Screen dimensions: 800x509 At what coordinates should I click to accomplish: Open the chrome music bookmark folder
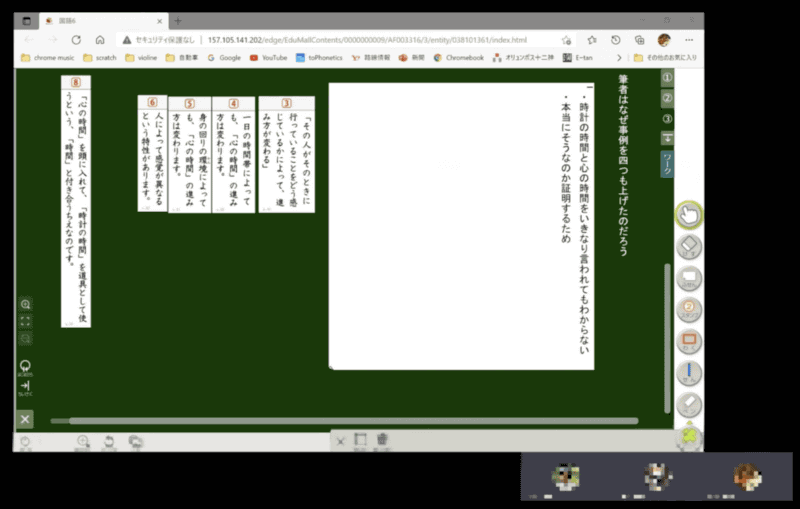(47, 58)
